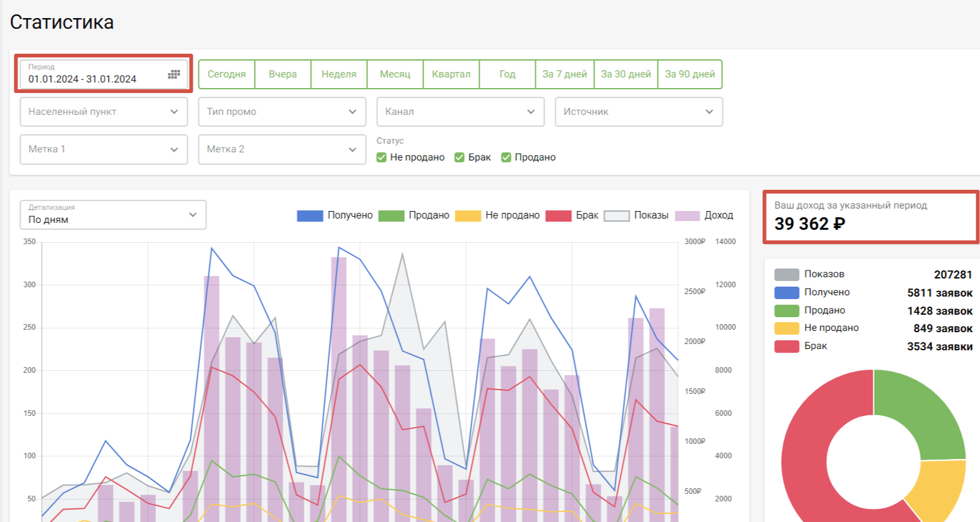Image resolution: width=980 pixels, height=522 pixels.
Task: Open the calendar picker icon in Период field
Action: coord(174,74)
